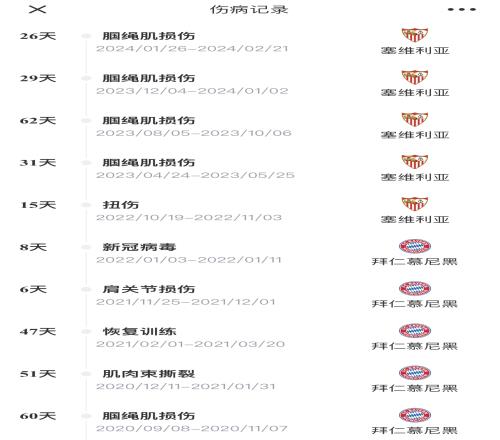Click 塞维利亚 label next to 31天 injury

pos(415,177)
